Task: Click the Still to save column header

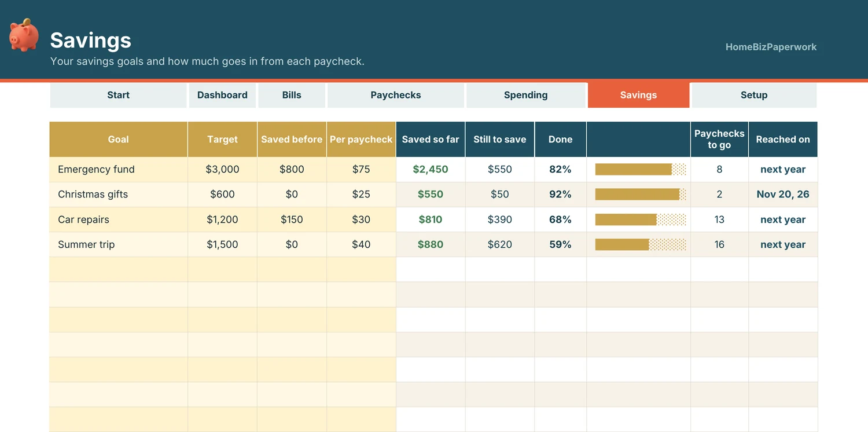Action: pos(500,140)
